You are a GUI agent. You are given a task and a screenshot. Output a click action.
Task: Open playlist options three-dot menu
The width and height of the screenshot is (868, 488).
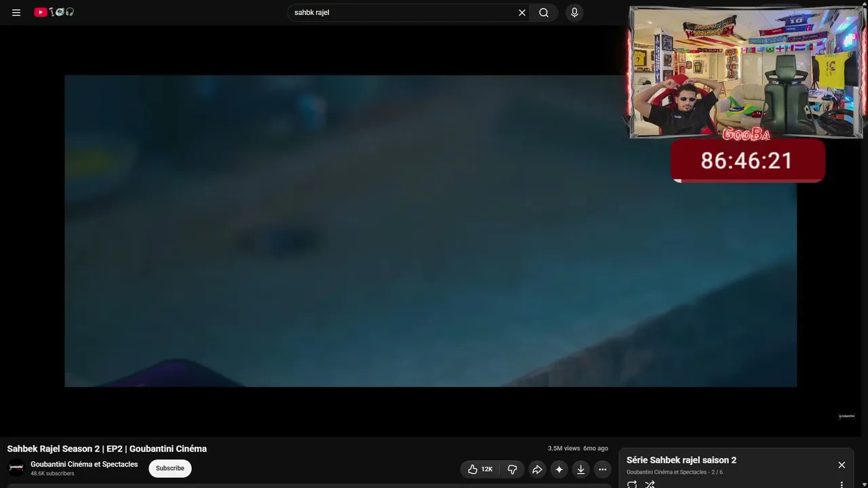842,485
